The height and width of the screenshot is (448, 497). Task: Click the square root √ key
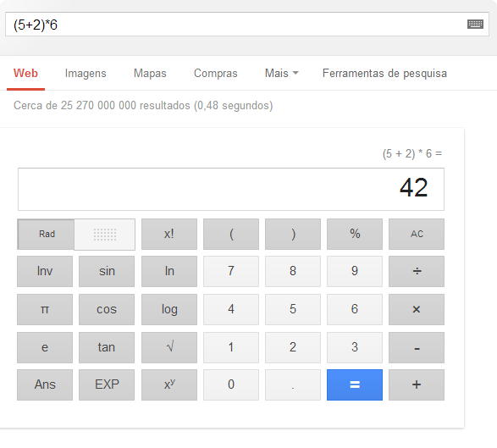point(169,347)
